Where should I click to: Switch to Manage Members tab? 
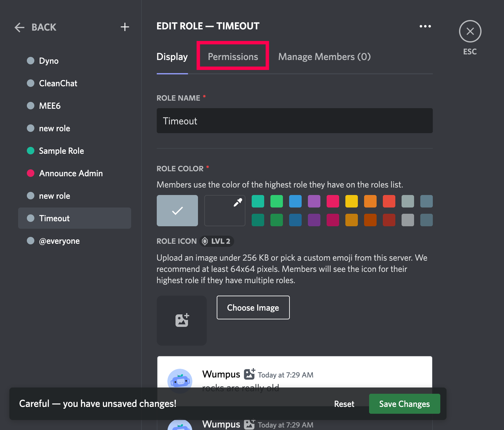(x=324, y=57)
